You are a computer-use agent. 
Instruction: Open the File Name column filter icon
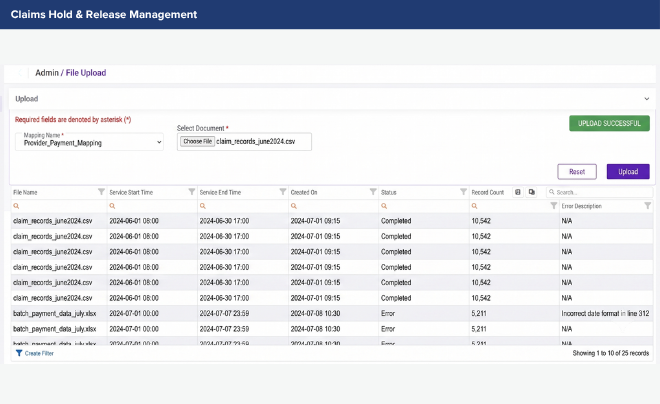[101, 192]
